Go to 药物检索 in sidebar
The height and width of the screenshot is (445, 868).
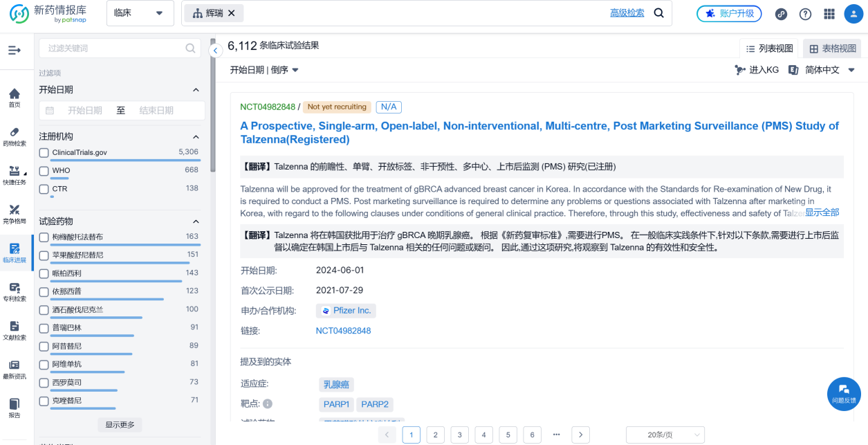pyautogui.click(x=15, y=137)
